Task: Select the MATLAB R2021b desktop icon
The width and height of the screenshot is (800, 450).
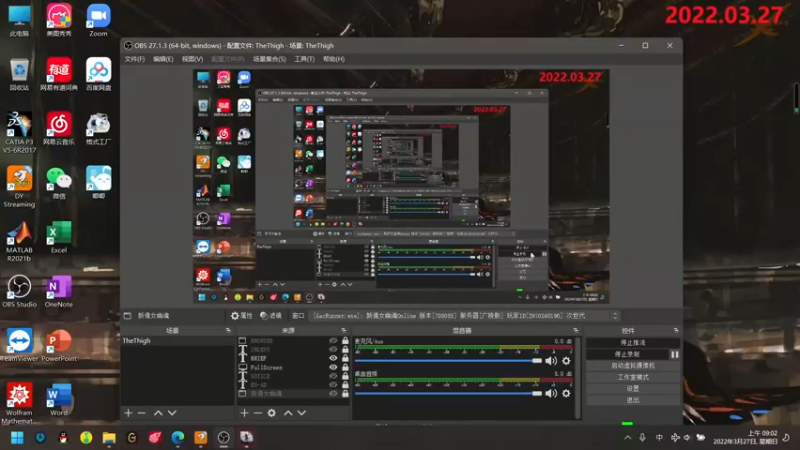Action: [x=19, y=241]
